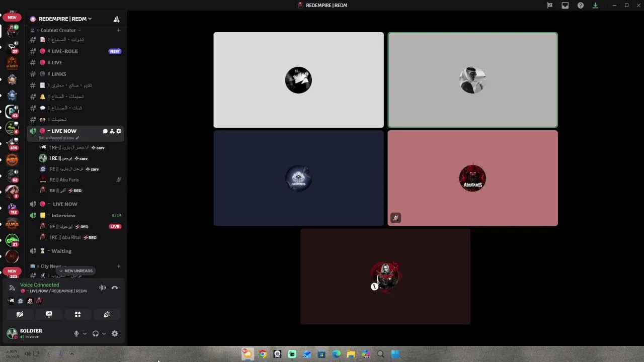The image size is (644, 362).
Task: Invite people using header icon
Action: tap(116, 19)
